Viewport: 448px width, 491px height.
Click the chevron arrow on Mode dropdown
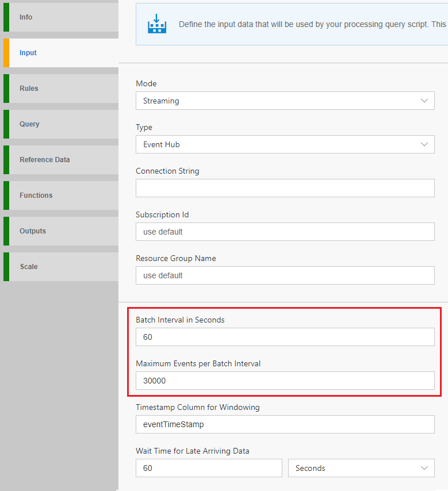[424, 101]
